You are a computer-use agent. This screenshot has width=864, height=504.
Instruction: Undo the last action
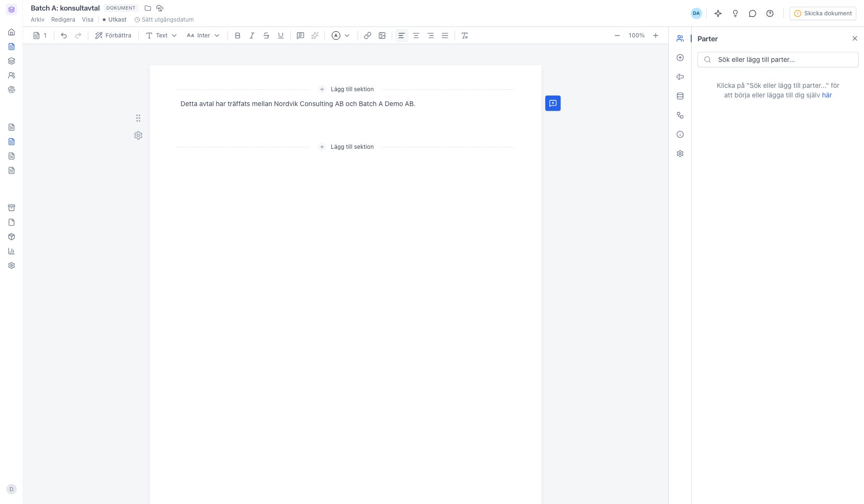pos(64,36)
